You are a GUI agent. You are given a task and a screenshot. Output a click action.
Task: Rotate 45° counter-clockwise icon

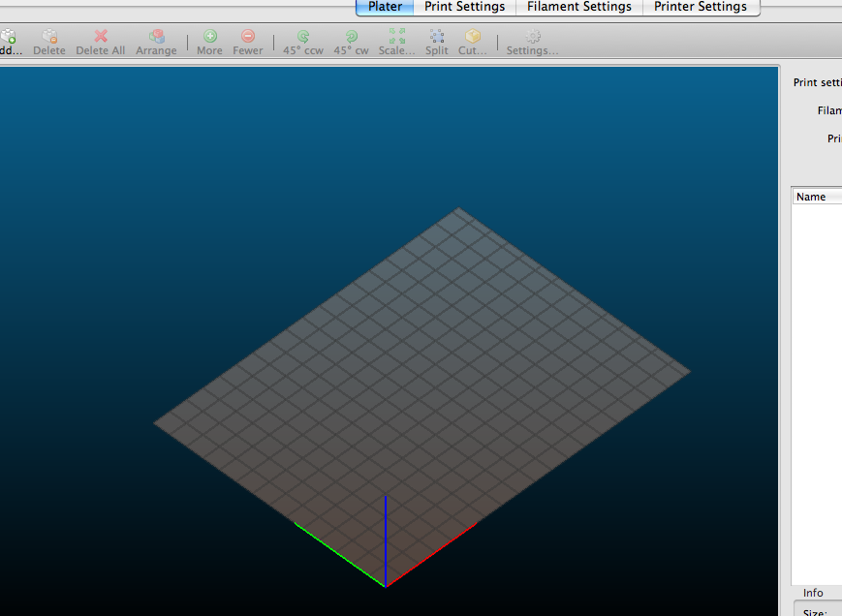[x=303, y=36]
